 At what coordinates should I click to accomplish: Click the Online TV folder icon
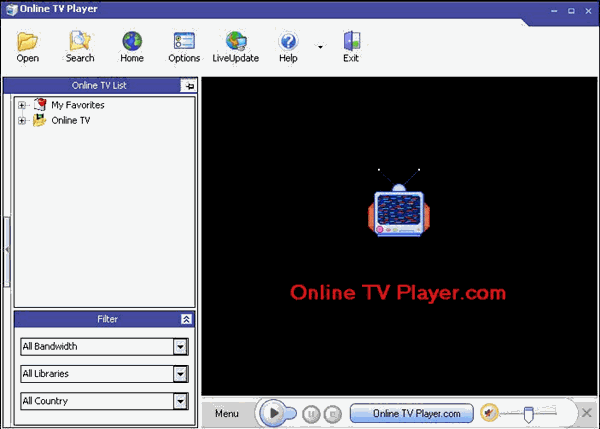[39, 120]
